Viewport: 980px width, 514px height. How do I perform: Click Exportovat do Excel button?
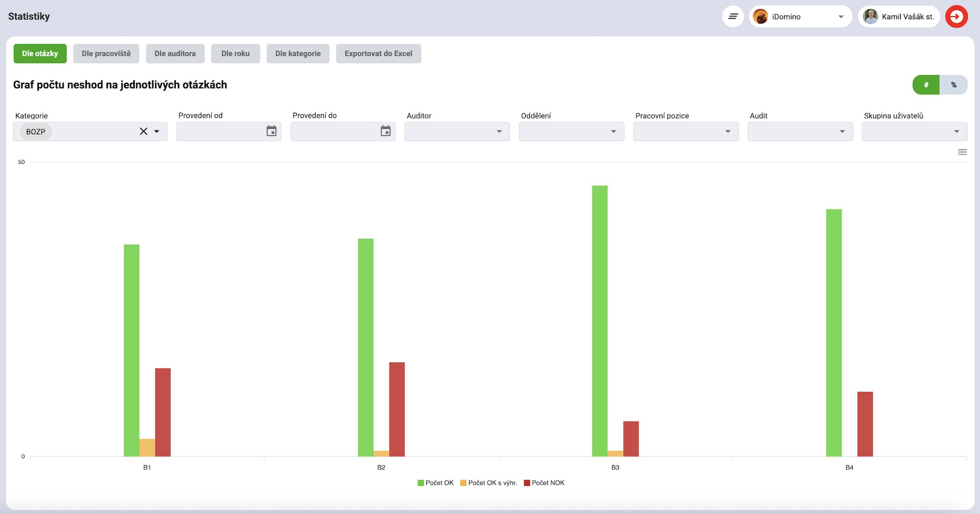(x=378, y=53)
